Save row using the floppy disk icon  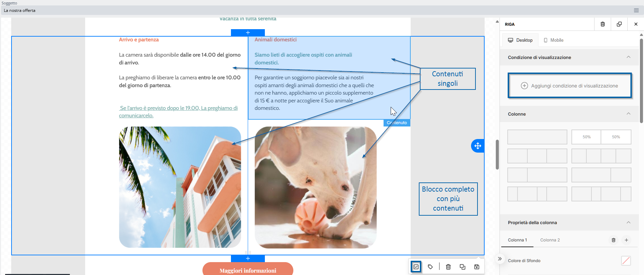click(476, 267)
